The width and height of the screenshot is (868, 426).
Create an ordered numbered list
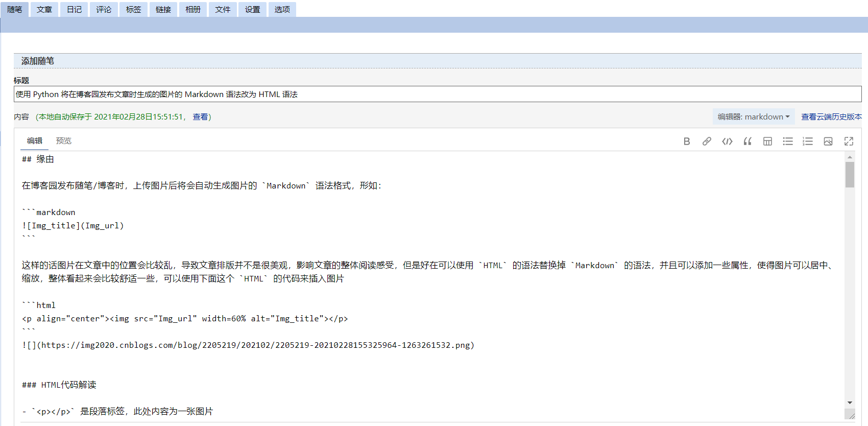808,141
